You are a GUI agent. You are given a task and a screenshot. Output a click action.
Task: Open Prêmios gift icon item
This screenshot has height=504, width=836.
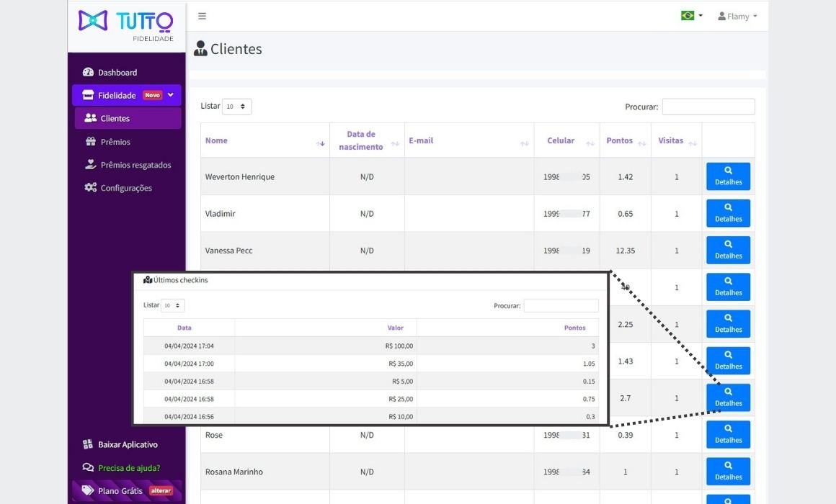point(115,142)
